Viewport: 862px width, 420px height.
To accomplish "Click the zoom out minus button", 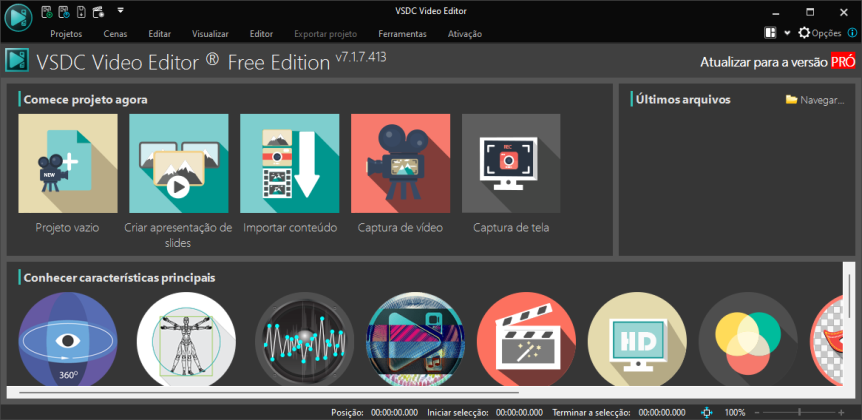I will click(758, 412).
